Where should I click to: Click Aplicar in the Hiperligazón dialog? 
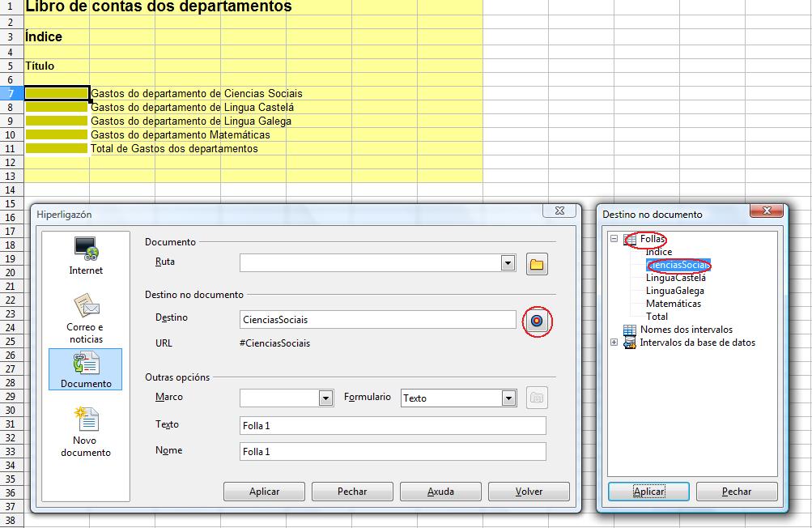click(x=264, y=492)
